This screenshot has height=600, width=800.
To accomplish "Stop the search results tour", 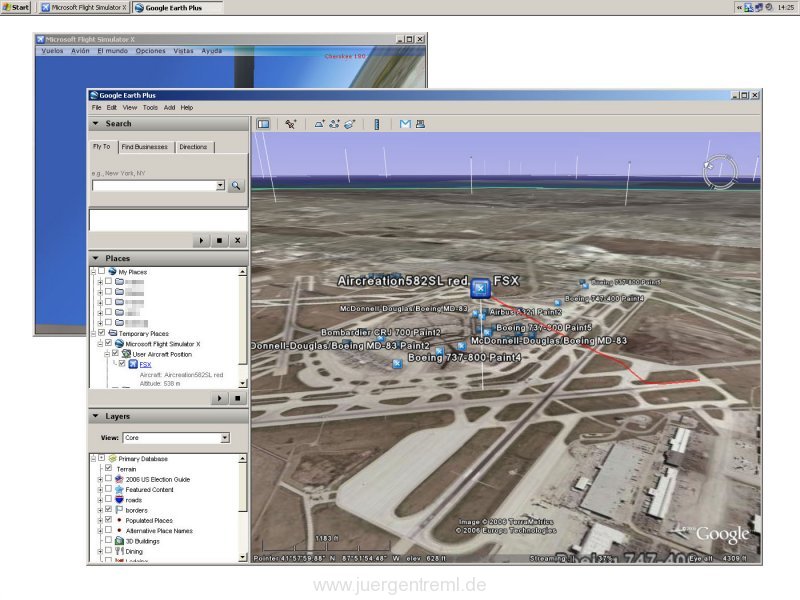I will (x=219, y=240).
